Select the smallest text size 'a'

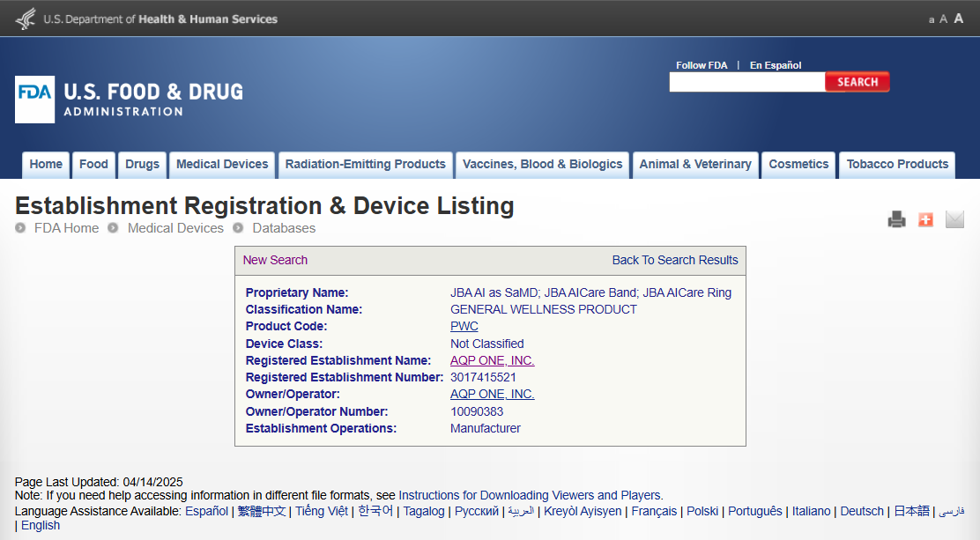932,19
